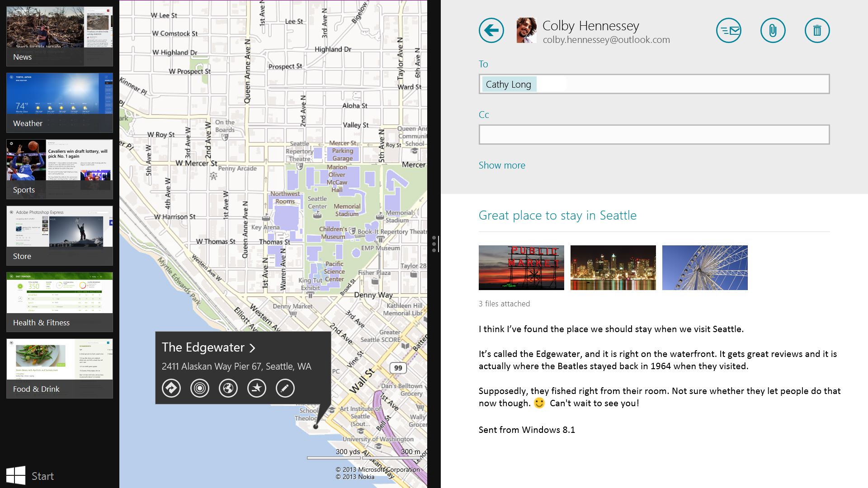Click the attachment paperclip icon

[773, 30]
